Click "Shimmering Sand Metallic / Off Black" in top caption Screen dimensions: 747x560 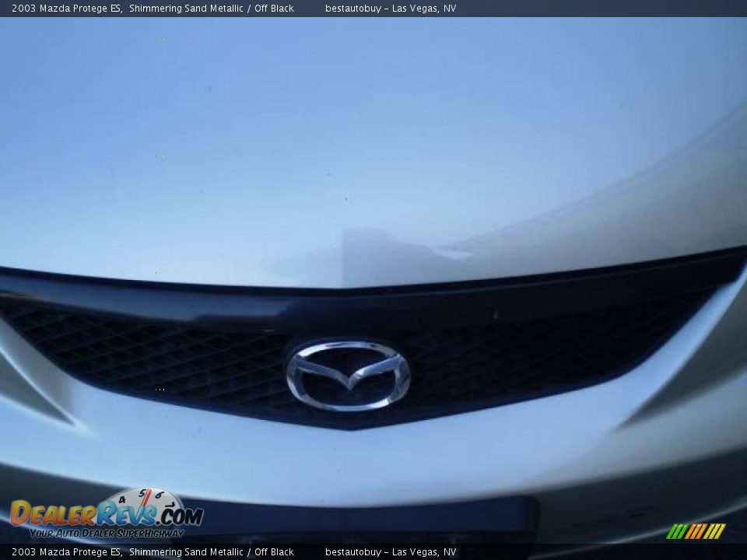pos(212,9)
